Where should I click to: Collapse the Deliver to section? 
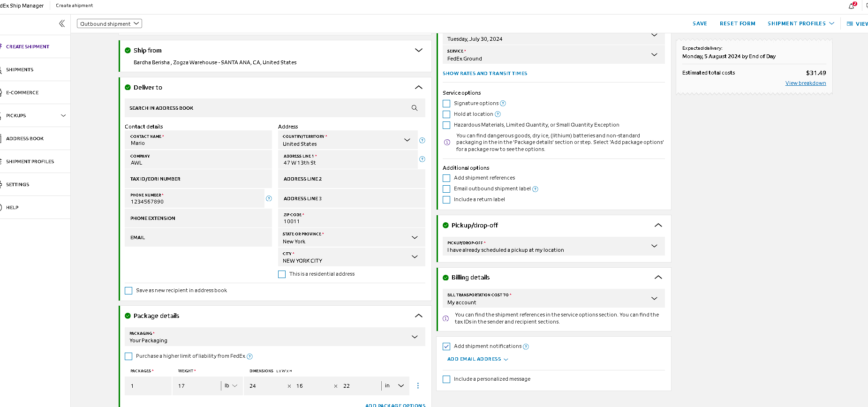coord(419,87)
